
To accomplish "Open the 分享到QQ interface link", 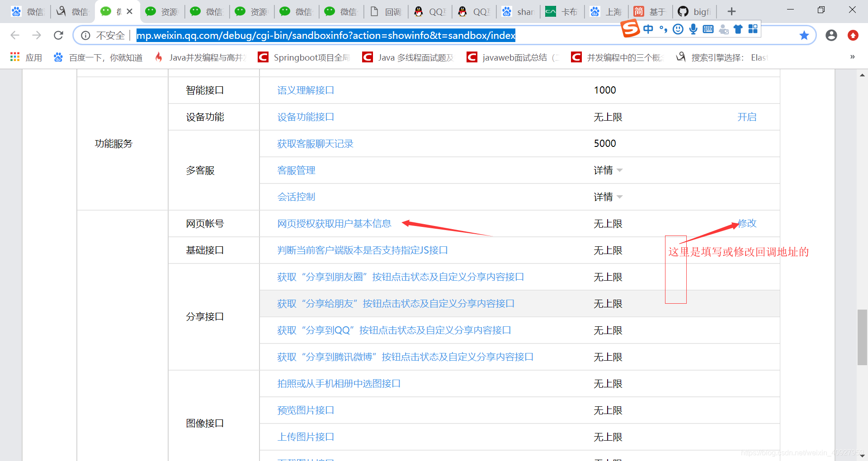I will [394, 330].
